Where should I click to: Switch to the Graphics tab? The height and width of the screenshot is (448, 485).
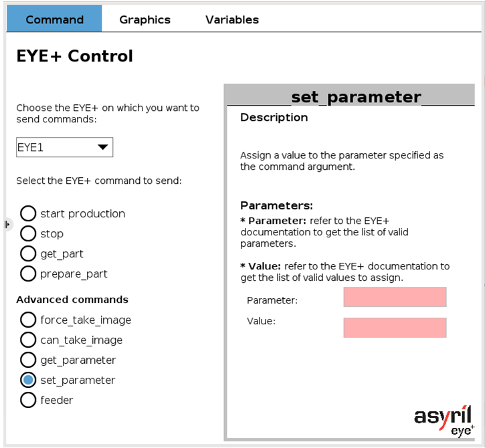click(x=145, y=19)
